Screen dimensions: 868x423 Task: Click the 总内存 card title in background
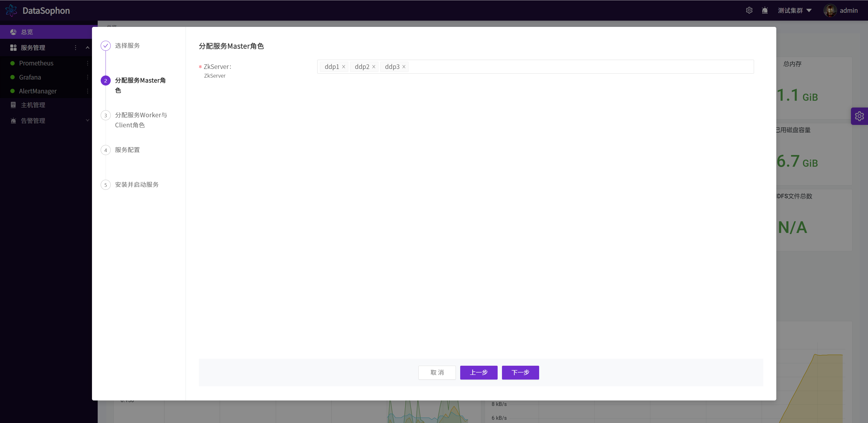(792, 64)
